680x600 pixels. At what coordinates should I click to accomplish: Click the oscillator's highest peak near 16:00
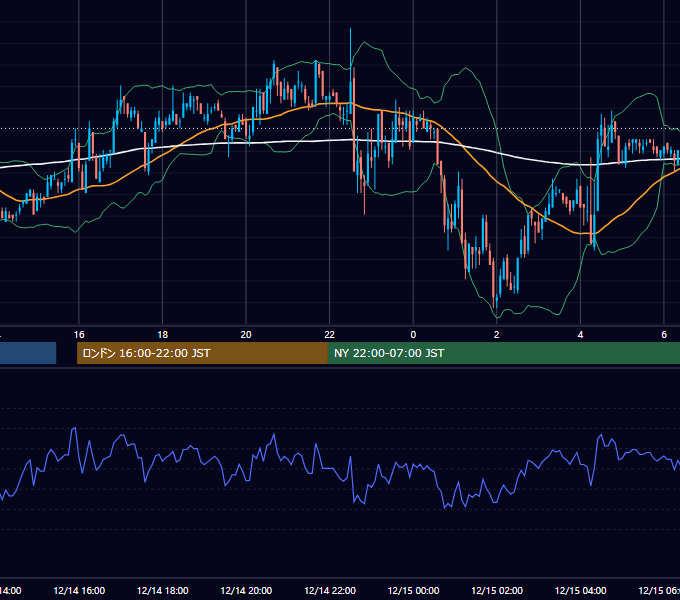(x=75, y=429)
